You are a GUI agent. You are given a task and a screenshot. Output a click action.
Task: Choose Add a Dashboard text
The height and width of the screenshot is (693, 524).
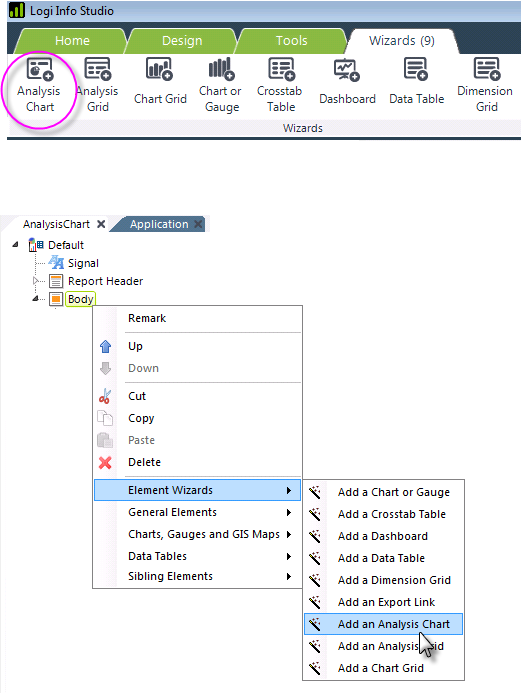pos(383,536)
